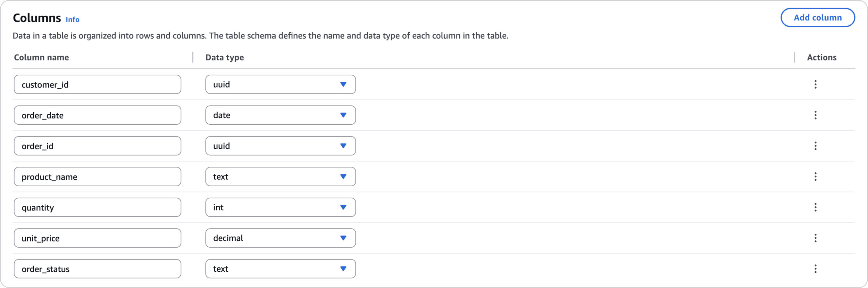868x288 pixels.
Task: Click the quantity column name field
Action: pos(97,207)
